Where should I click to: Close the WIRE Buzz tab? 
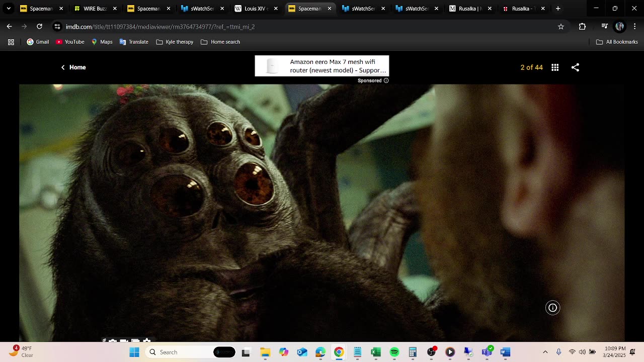(x=115, y=9)
